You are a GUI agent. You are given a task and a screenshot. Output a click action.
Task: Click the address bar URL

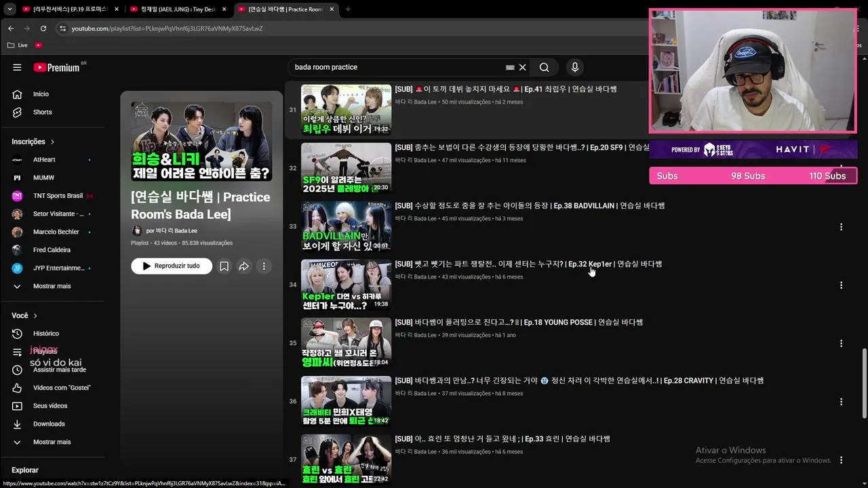[x=167, y=28]
